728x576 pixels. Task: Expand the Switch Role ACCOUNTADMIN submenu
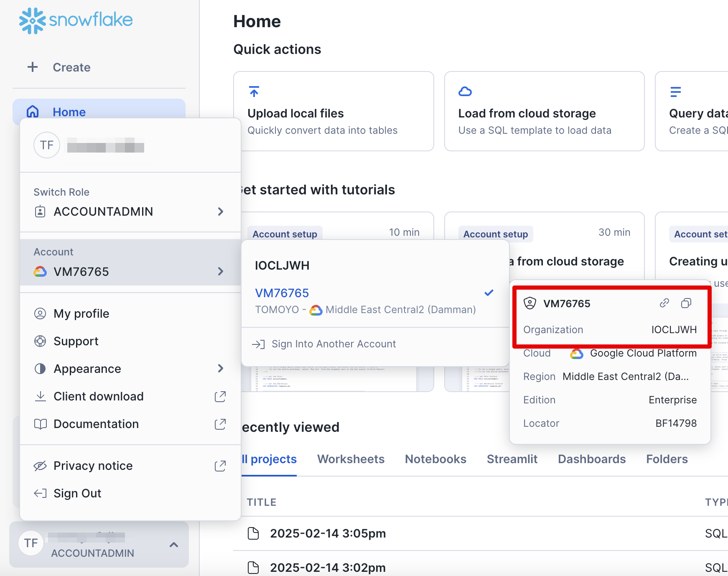[x=221, y=212]
